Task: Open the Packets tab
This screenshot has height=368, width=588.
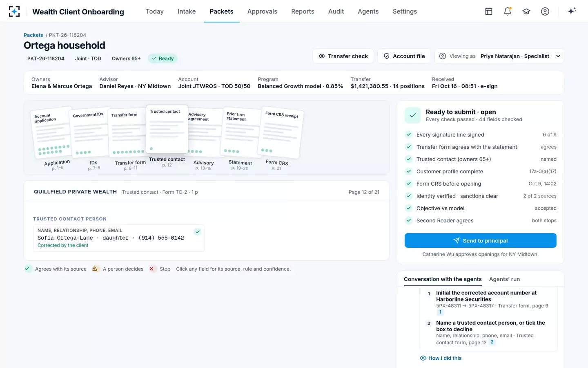Action: pos(222,11)
